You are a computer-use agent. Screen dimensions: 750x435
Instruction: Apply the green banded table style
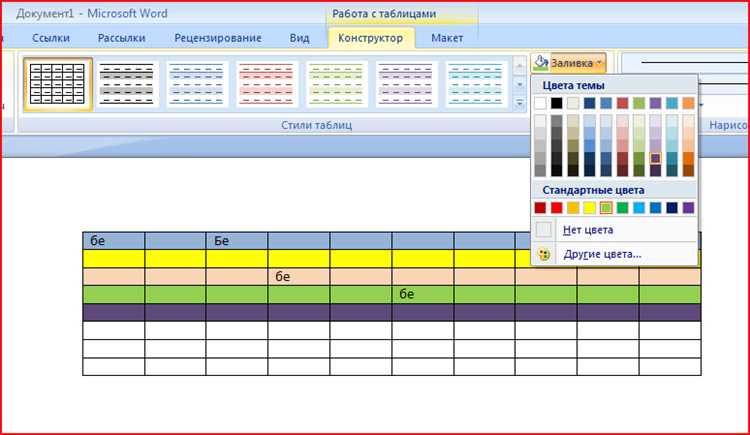(x=336, y=84)
